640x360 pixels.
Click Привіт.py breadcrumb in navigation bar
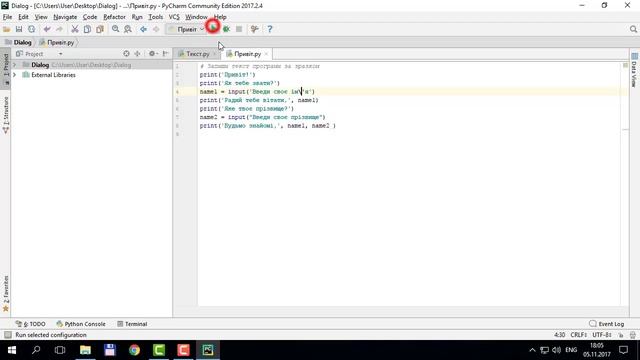pos(57,42)
